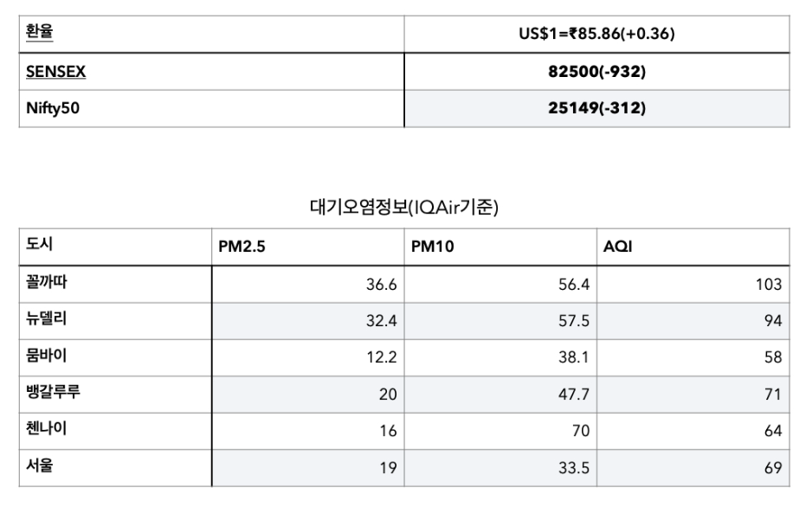The height and width of the screenshot is (507, 812).
Task: Click the PM10 value 57.5 for 뉴델리
Action: (x=574, y=320)
